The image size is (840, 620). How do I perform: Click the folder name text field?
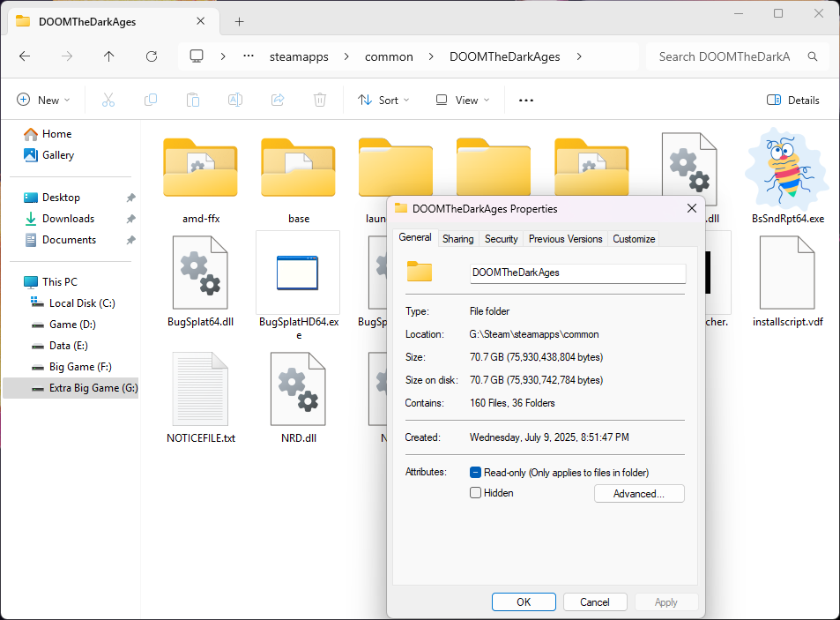click(x=577, y=273)
